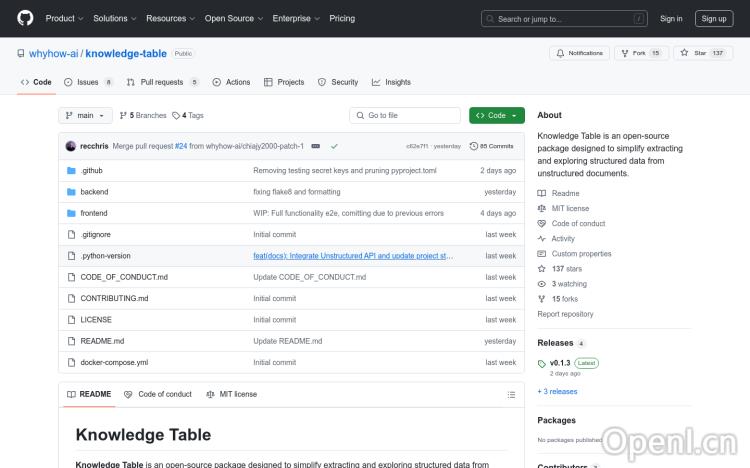Image resolution: width=750 pixels, height=468 pixels.
Task: Click the star icon beside 137 stars
Action: [541, 268]
